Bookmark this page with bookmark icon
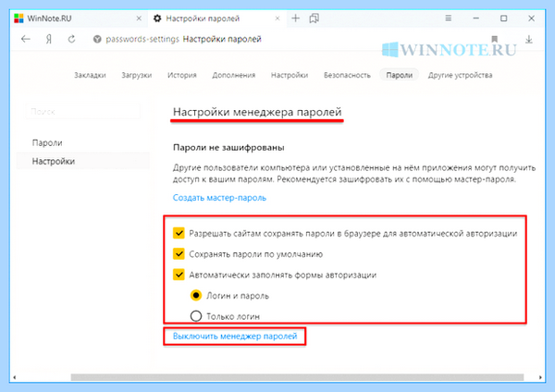Screen dimensions: 555x392 pyautogui.click(x=495, y=39)
